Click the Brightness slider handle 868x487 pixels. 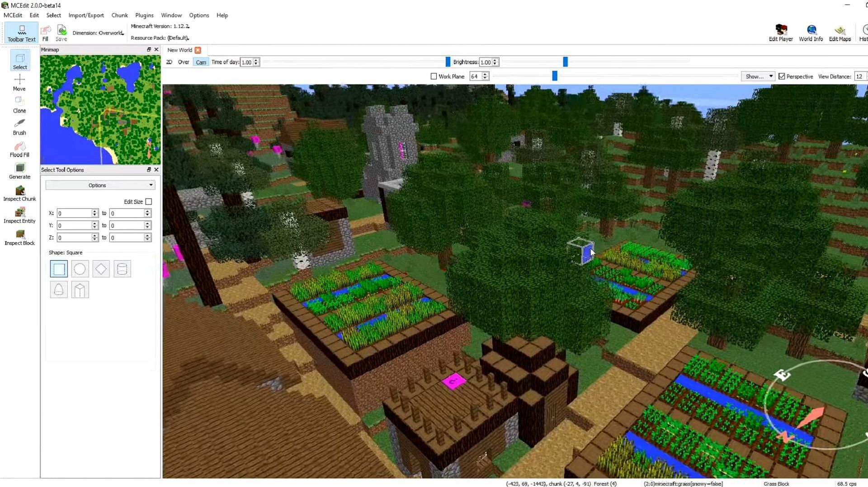[565, 62]
